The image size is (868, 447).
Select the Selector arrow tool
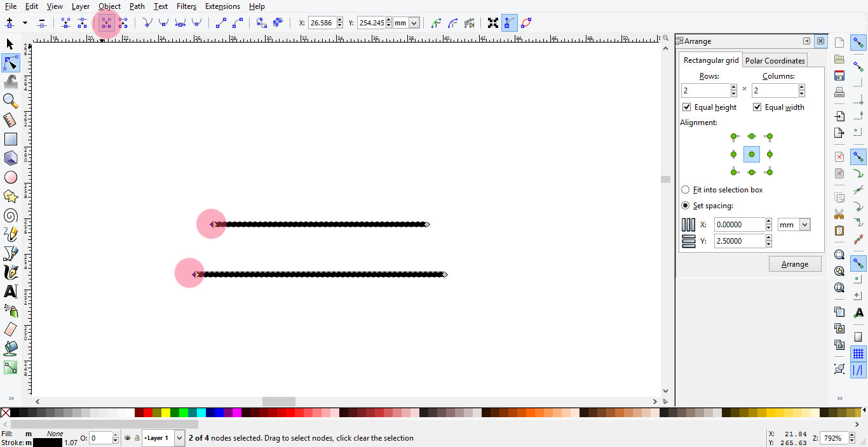coord(10,44)
